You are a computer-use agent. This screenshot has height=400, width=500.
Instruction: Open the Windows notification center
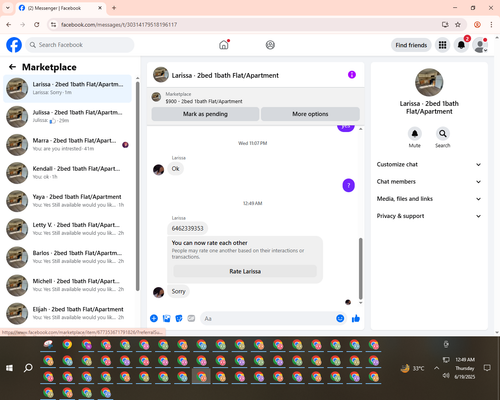(x=487, y=368)
